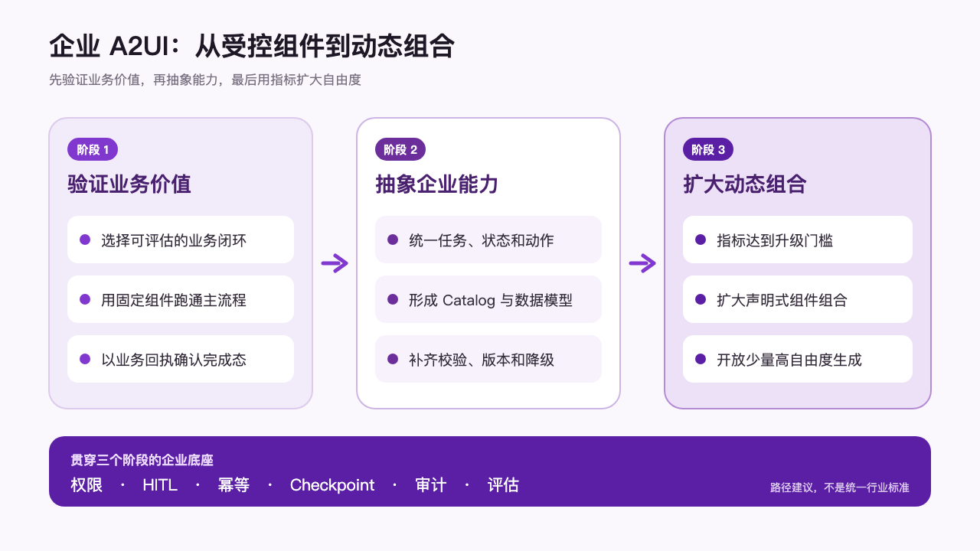The height and width of the screenshot is (551, 980).
Task: Click the word '权限' in the footer banner
Action: (87, 484)
